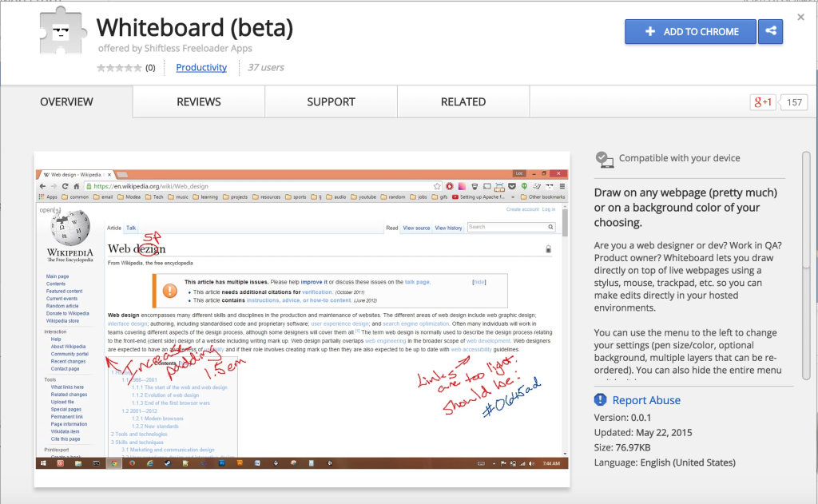Click 'Create account' in the Wikipedia preview
Viewport: 818px width, 504px height.
coord(522,209)
